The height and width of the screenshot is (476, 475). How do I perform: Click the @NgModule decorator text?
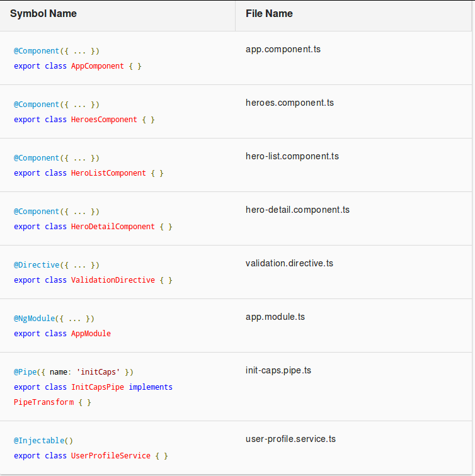(34, 319)
